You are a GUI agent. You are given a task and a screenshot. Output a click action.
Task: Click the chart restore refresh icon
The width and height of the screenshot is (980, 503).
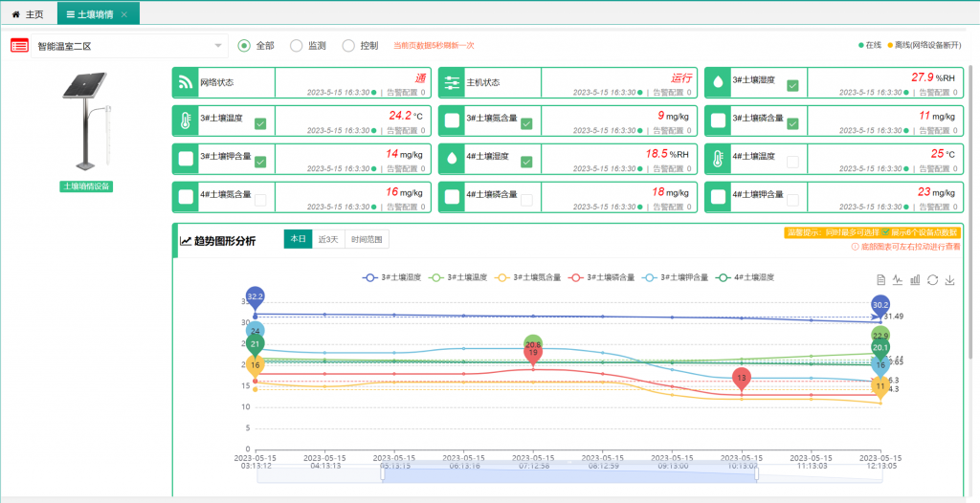[x=932, y=280]
